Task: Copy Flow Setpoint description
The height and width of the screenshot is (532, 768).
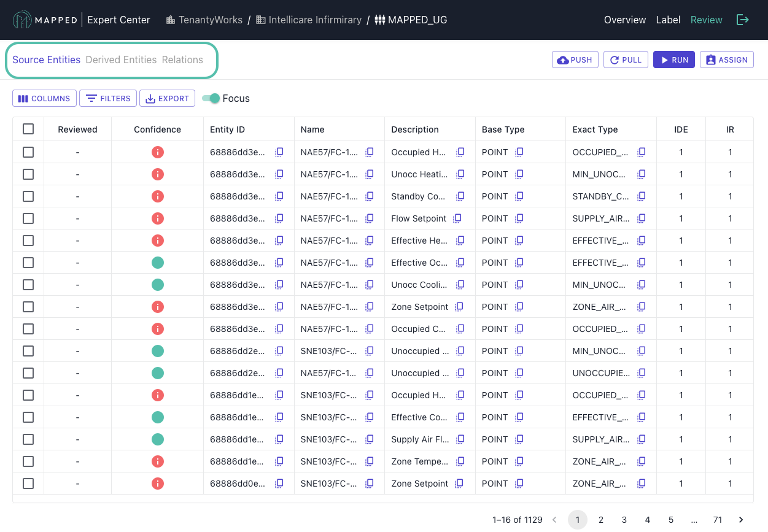Action: pyautogui.click(x=457, y=218)
